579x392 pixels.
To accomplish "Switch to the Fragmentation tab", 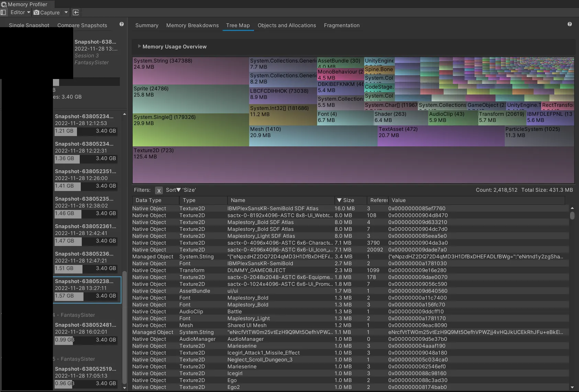I will coord(342,25).
